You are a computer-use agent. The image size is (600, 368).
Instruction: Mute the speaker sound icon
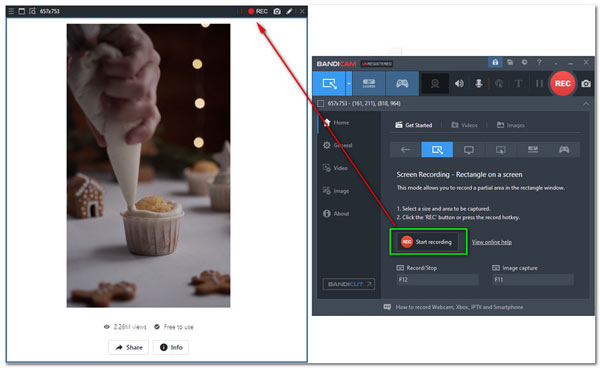459,83
